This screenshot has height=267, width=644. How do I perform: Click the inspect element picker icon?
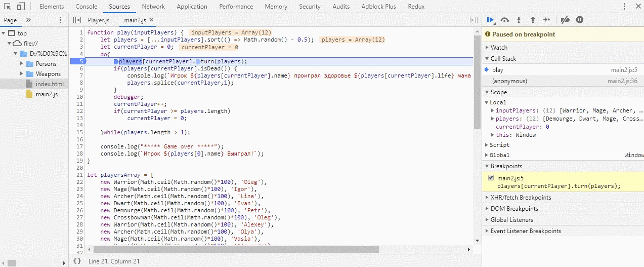click(8, 7)
